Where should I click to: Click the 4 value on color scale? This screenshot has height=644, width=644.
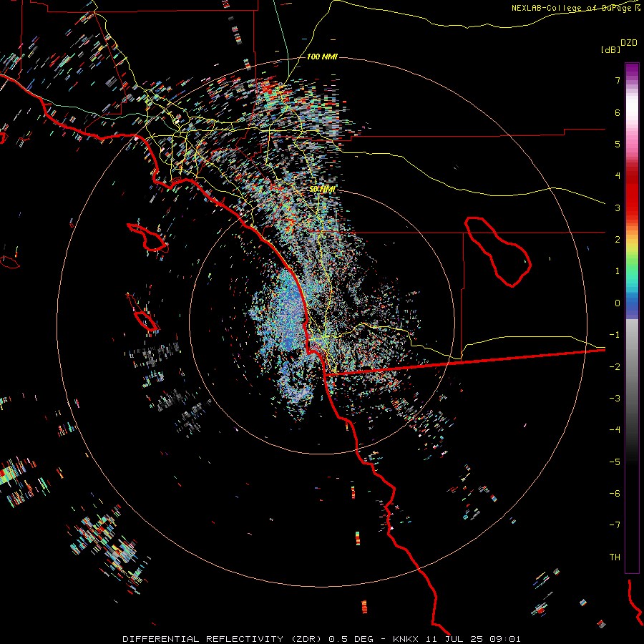[x=618, y=176]
